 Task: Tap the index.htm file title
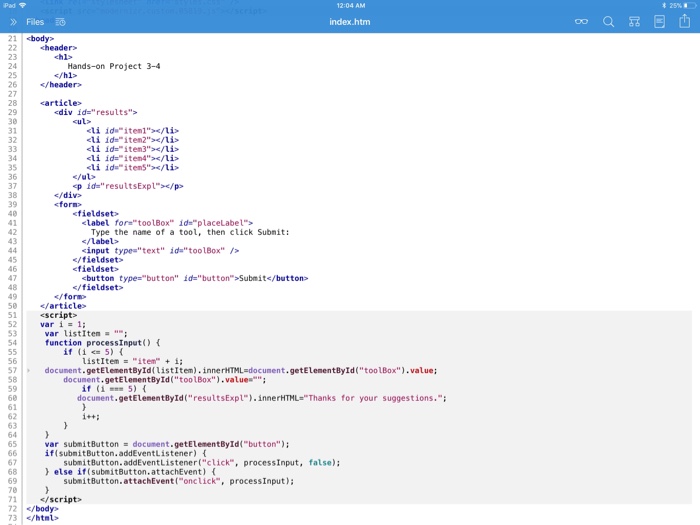pyautogui.click(x=350, y=22)
